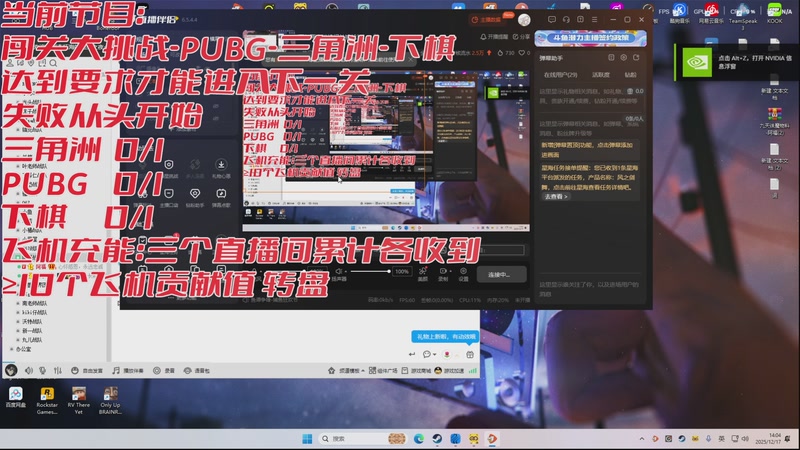Screen dimensions: 800x450
Task: Expand the 沃特战队 channel
Action: [18, 321]
